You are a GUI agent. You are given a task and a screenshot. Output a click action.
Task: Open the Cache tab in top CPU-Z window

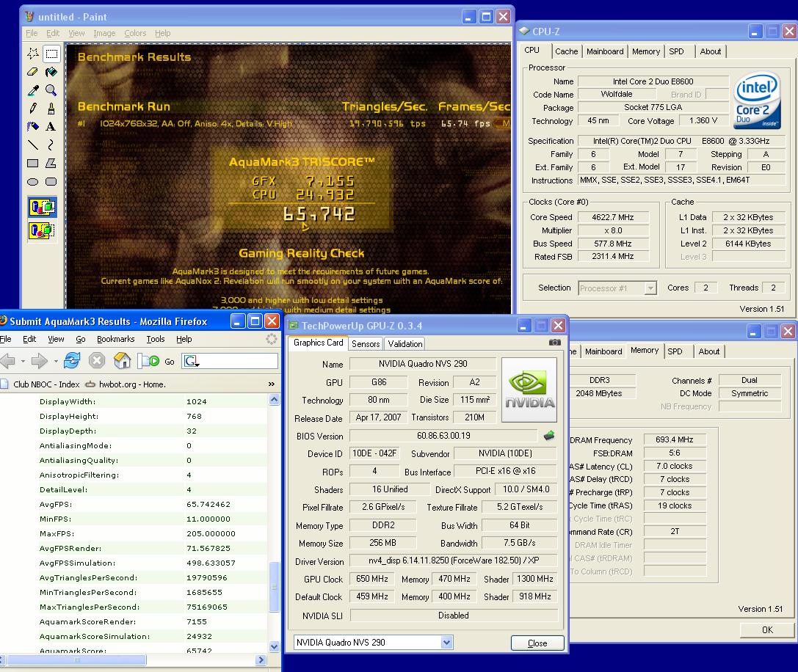[x=567, y=51]
